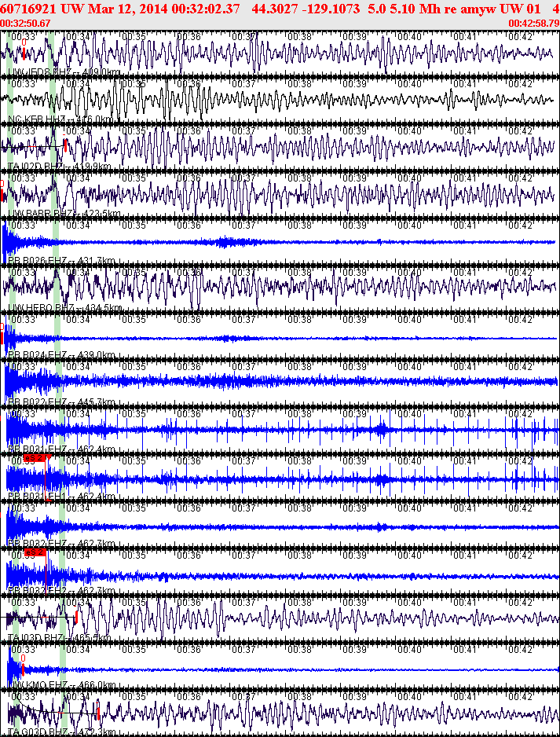
Task: Select the PB.B024 EHZ 439.0km station label
Action: click(61, 354)
